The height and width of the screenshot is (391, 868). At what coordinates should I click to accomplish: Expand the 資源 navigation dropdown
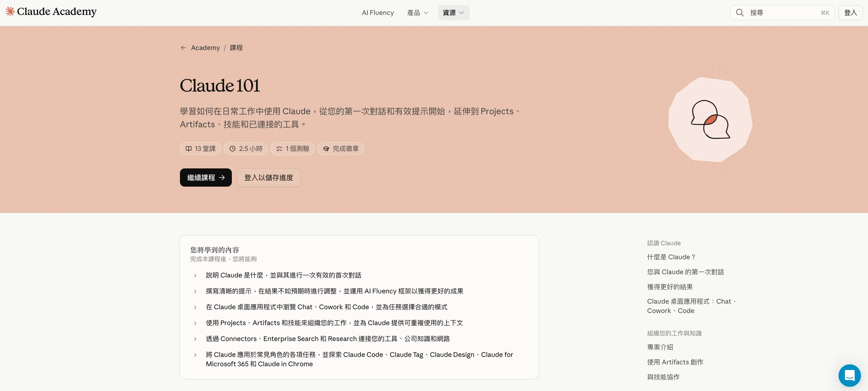pos(454,13)
